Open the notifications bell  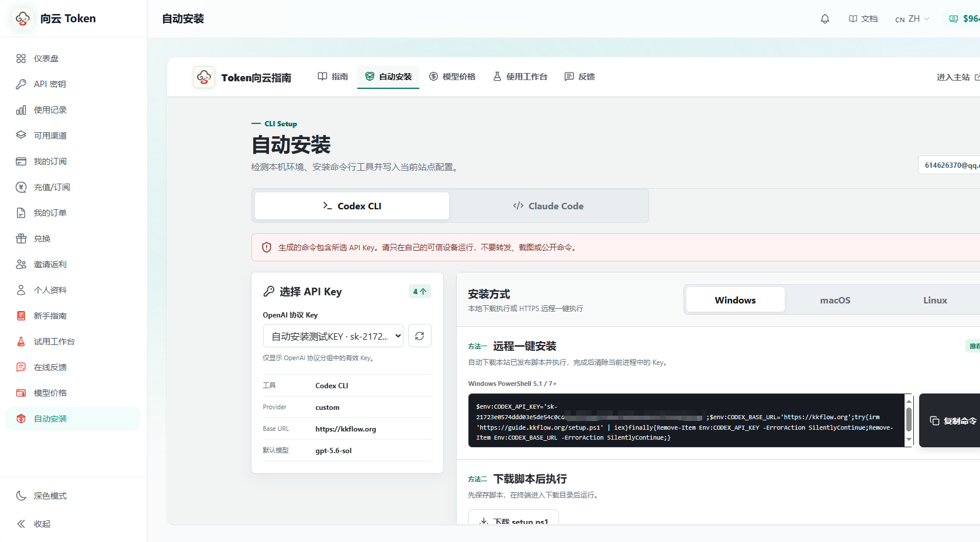click(x=825, y=19)
